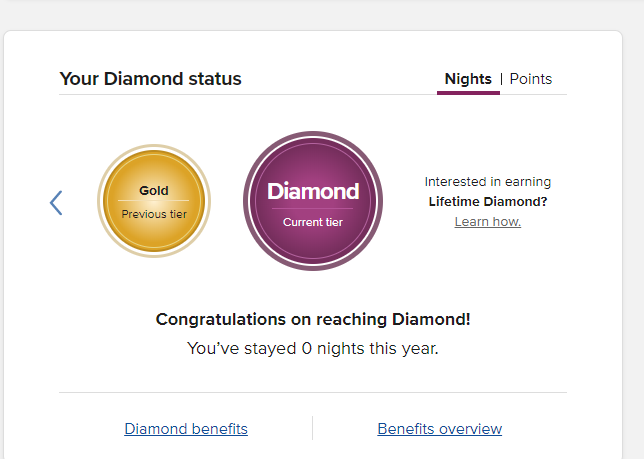Click the 'Previous tier' label on Gold badge

pyautogui.click(x=154, y=214)
